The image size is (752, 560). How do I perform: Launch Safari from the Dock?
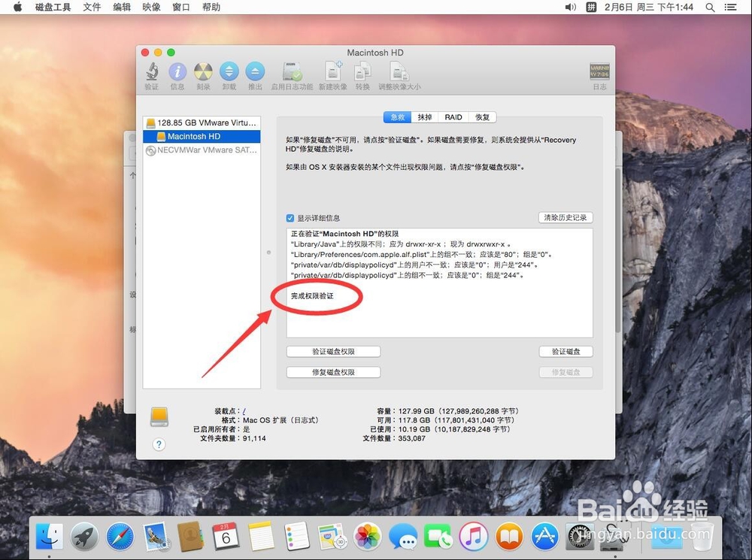point(120,535)
